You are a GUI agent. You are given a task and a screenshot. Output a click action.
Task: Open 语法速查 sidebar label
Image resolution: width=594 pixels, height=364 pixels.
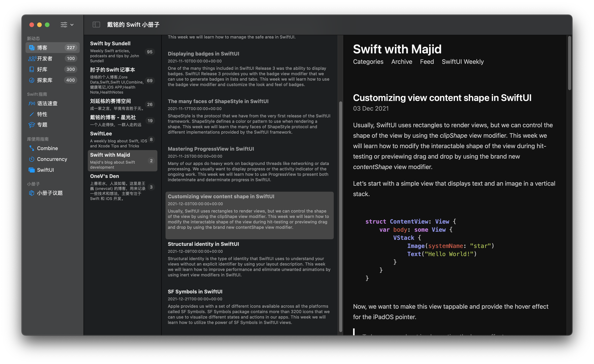[x=47, y=103]
